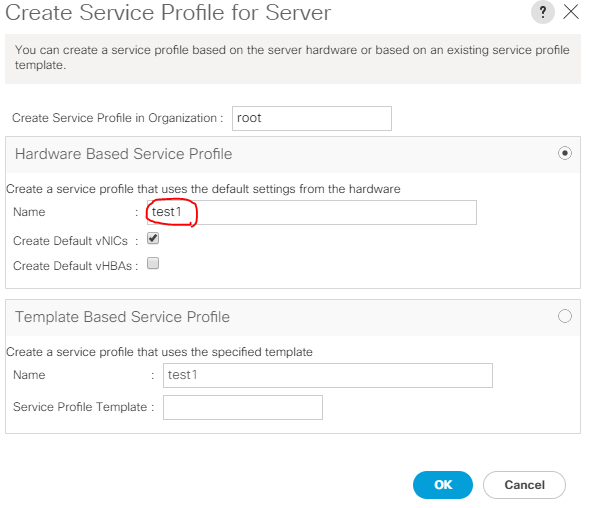Confirm with the blue OK button
Viewport: 589px width, 508px height.
tap(443, 485)
